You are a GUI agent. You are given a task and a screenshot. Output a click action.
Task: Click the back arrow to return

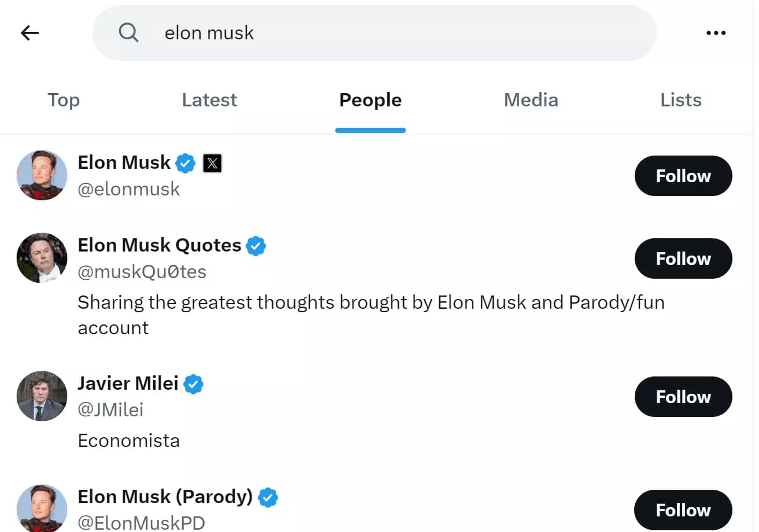(29, 32)
